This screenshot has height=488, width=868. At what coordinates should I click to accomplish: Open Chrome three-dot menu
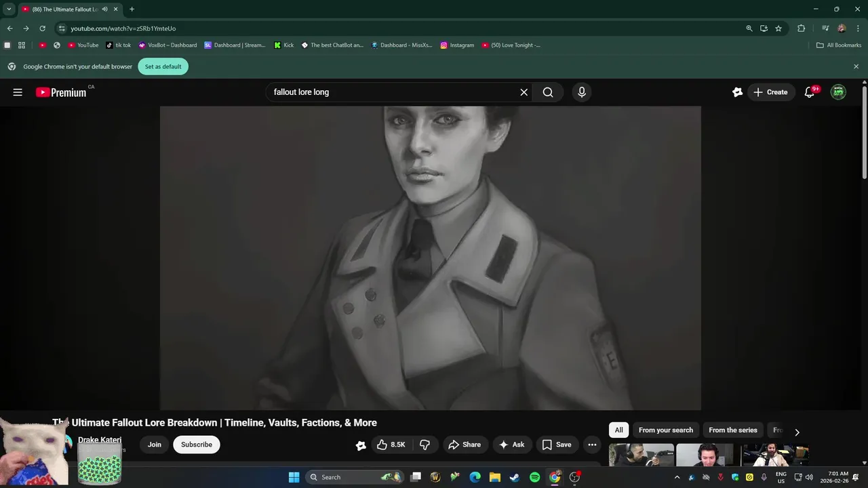(857, 28)
